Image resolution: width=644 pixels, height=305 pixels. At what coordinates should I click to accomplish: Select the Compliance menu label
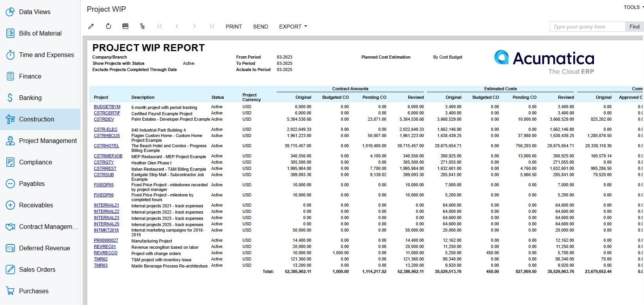36,162
